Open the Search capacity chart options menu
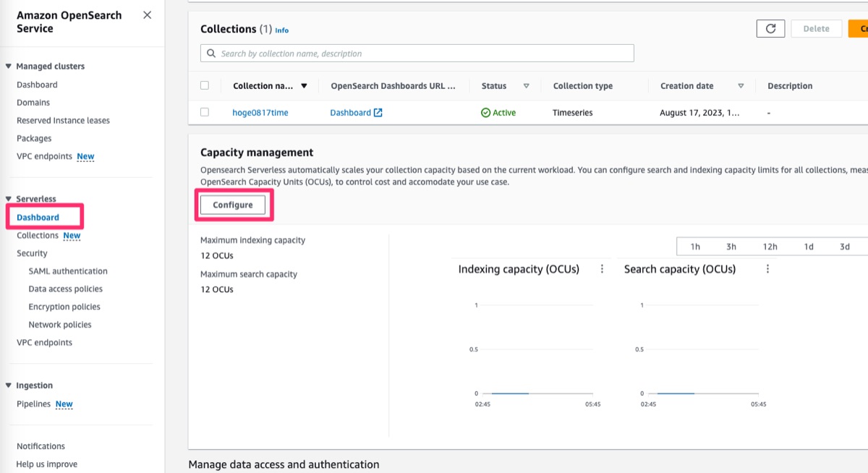Image resolution: width=868 pixels, height=473 pixels. pos(767,268)
